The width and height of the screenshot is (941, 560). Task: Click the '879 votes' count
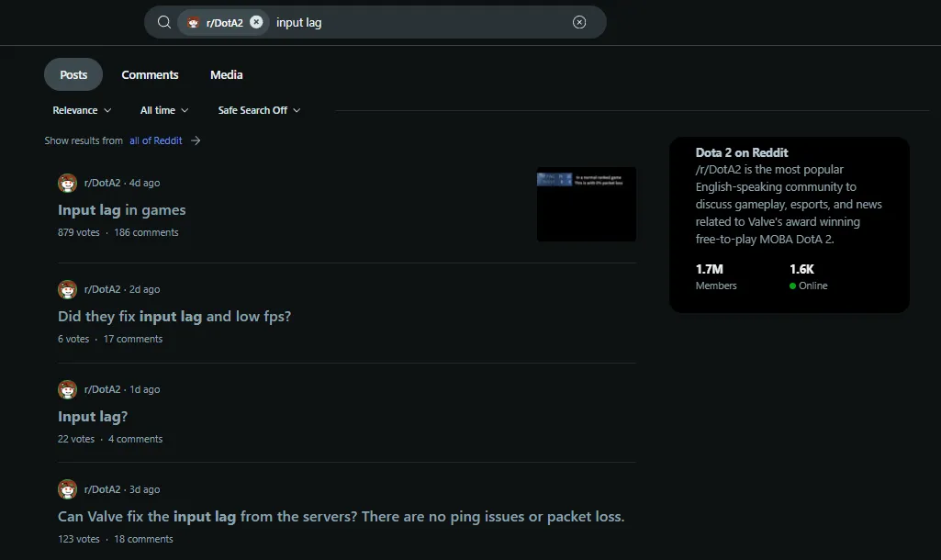click(79, 232)
